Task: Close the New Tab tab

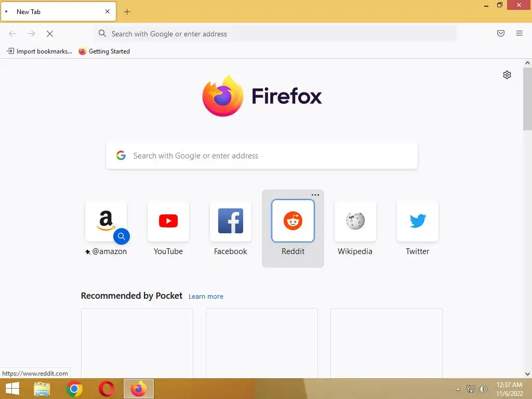Action: tap(108, 11)
